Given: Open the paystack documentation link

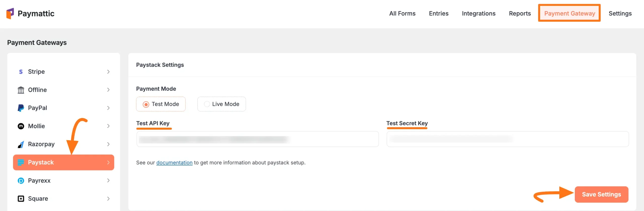Looking at the screenshot, I should tap(174, 163).
